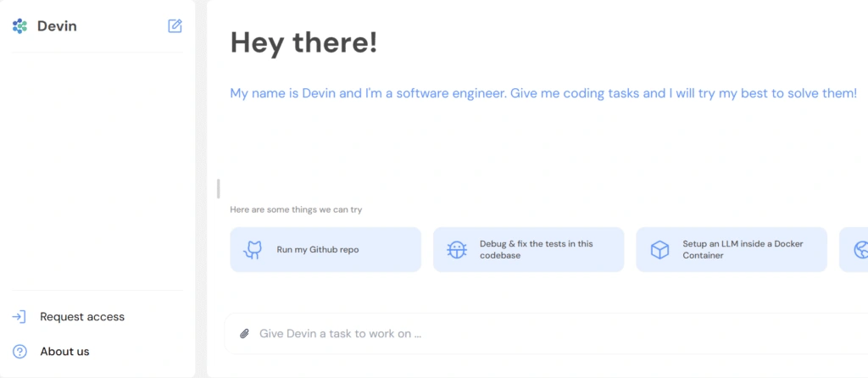This screenshot has height=378, width=868.
Task: Click the GitHub cat icon
Action: (253, 250)
